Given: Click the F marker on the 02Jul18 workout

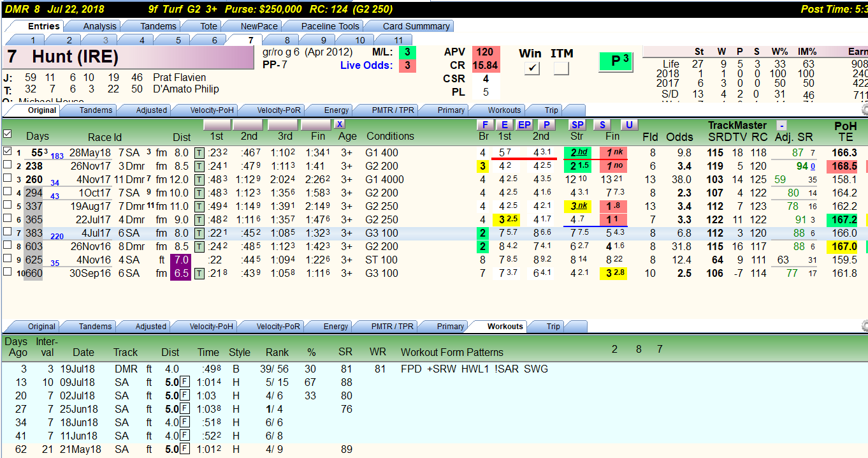Looking at the screenshot, I should pos(184,395).
